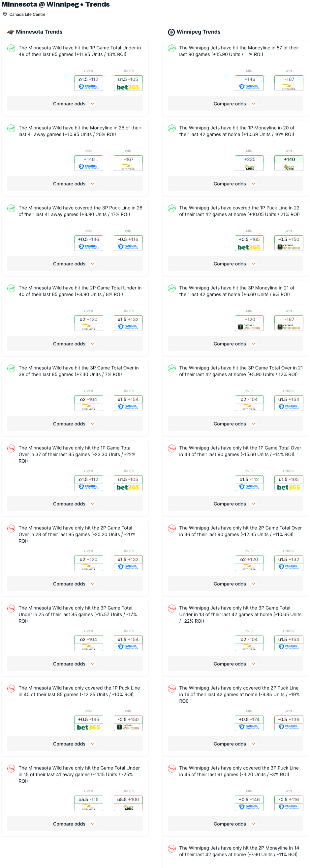Image resolution: width=310 pixels, height=868 pixels.
Task: Click the Canada Life Centre location pin icon
Action: (x=5, y=14)
